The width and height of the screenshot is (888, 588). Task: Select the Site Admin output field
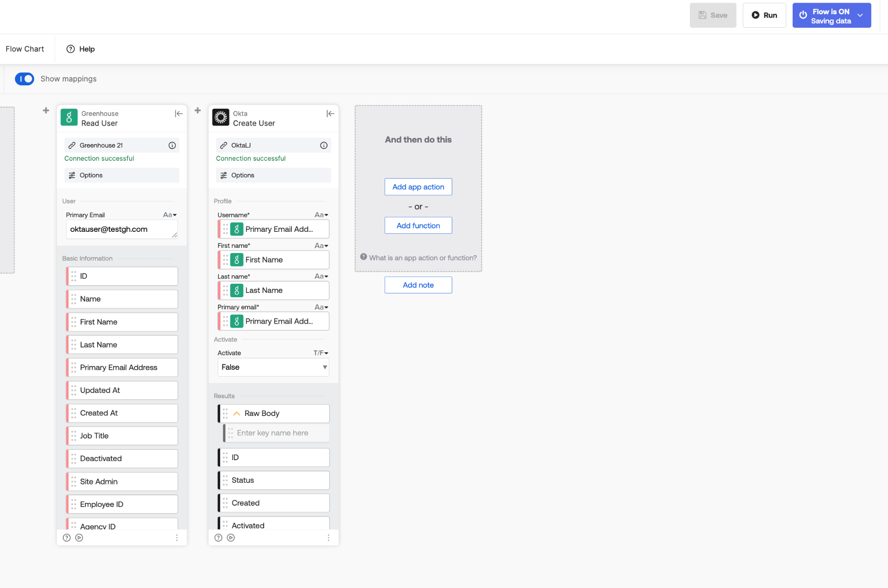coord(122,481)
